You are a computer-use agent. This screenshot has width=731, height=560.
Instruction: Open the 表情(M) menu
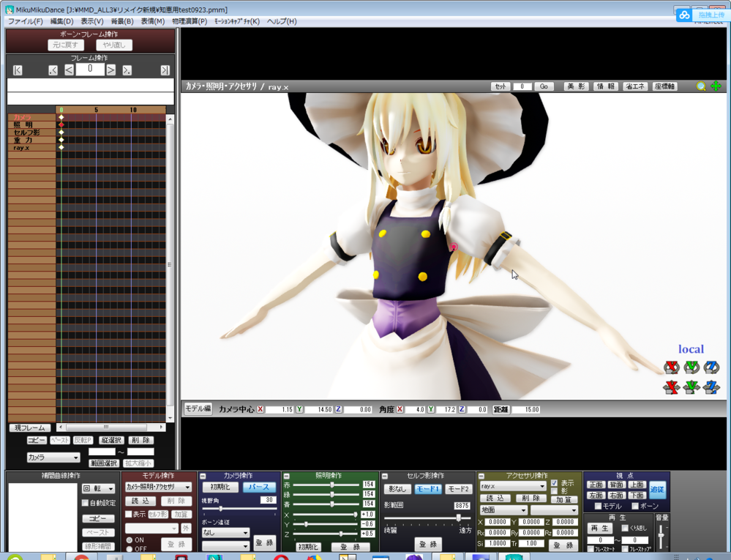click(152, 21)
